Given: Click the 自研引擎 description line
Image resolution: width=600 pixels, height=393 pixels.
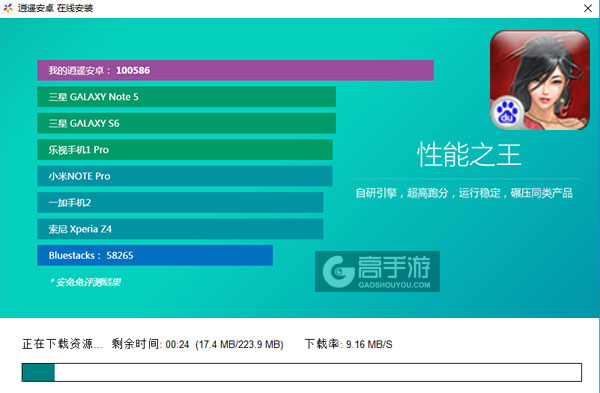Looking at the screenshot, I should click(464, 193).
